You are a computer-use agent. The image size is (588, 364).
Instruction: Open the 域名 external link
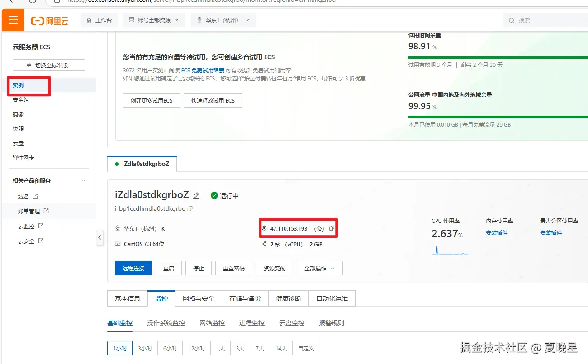coord(28,197)
